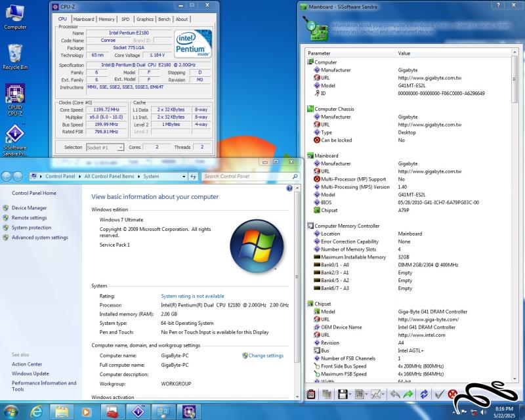This screenshot has height=420, width=525.
Task: Open System protection link
Action: 31,228
